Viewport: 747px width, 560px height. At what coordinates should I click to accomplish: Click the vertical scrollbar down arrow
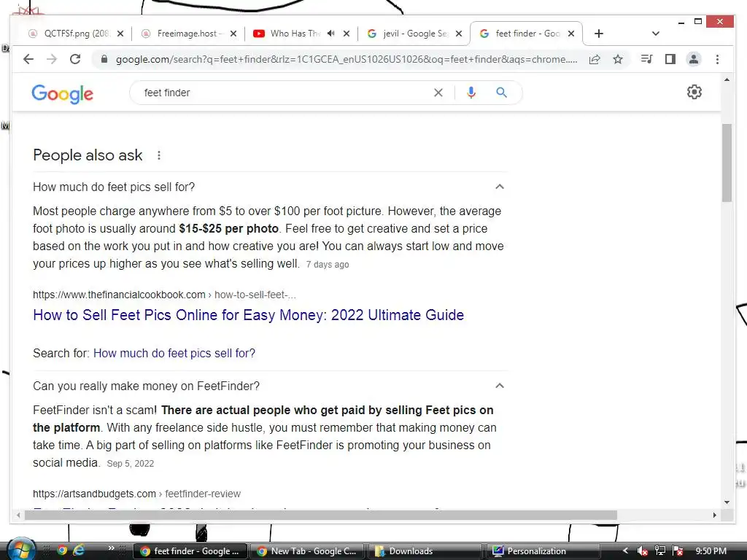click(727, 502)
